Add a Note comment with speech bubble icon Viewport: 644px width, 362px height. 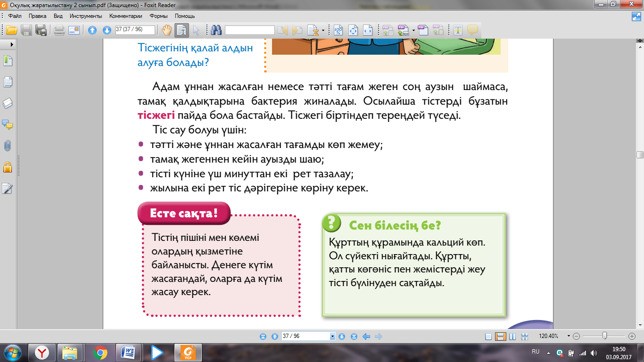(x=472, y=30)
